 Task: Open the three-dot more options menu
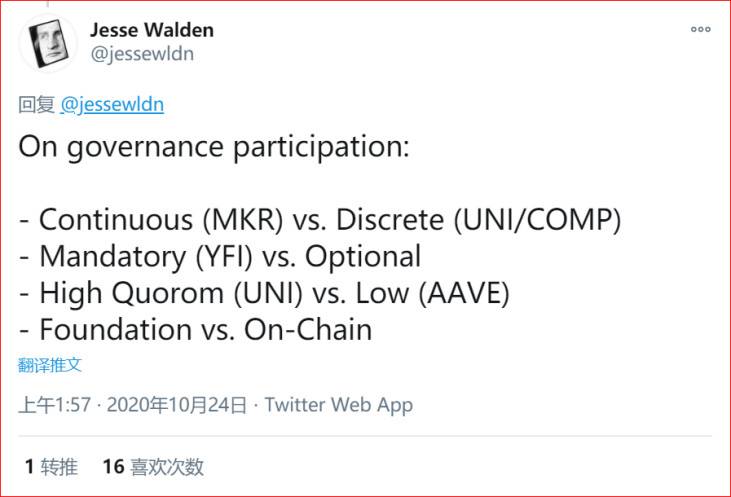tap(701, 29)
